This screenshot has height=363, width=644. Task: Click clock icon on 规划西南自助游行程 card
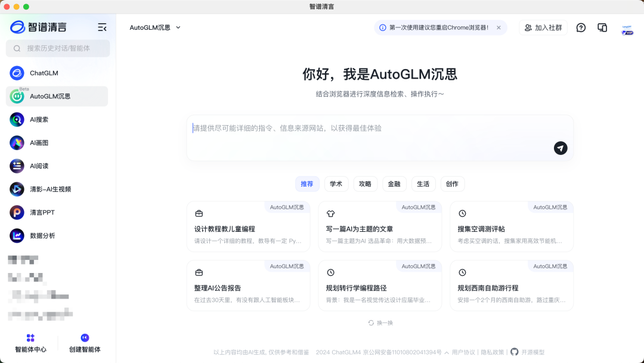pyautogui.click(x=462, y=272)
